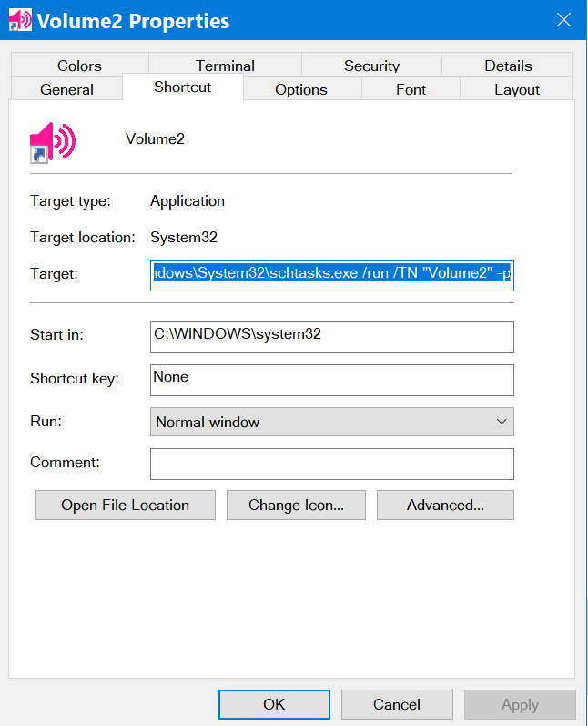Image resolution: width=588 pixels, height=726 pixels.
Task: Click the Volume2 name text beside icon
Action: point(155,138)
